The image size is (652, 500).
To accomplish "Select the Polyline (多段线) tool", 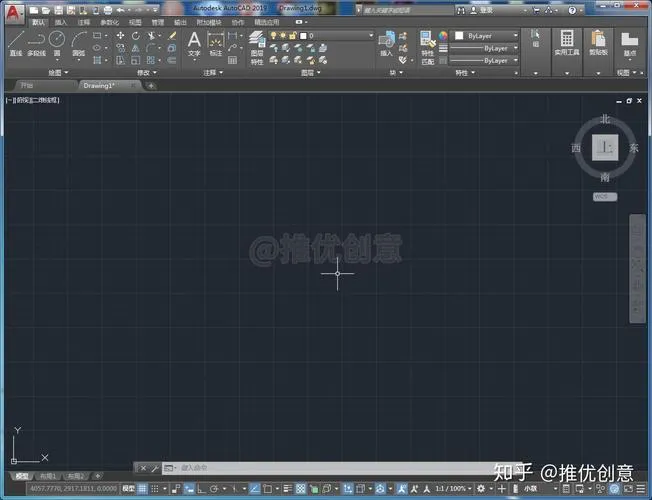I will point(37,43).
